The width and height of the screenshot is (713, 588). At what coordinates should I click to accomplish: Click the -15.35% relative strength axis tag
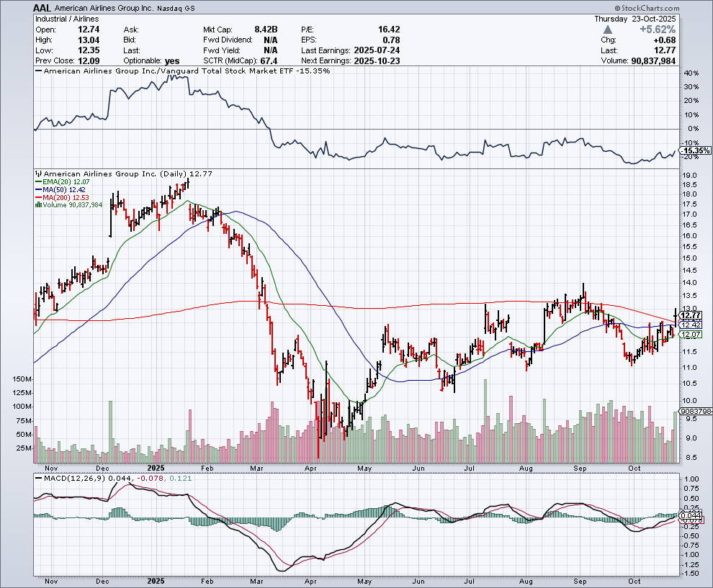(696, 150)
